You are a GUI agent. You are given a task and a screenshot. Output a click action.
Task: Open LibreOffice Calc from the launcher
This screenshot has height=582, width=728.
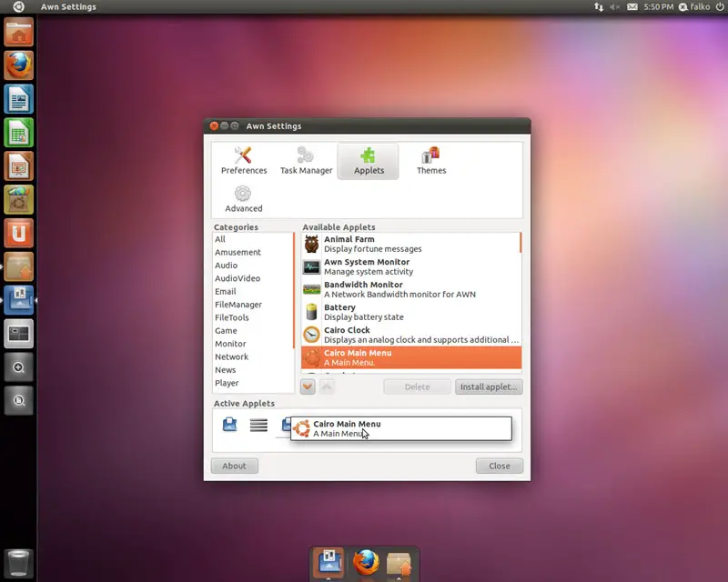[x=18, y=133]
